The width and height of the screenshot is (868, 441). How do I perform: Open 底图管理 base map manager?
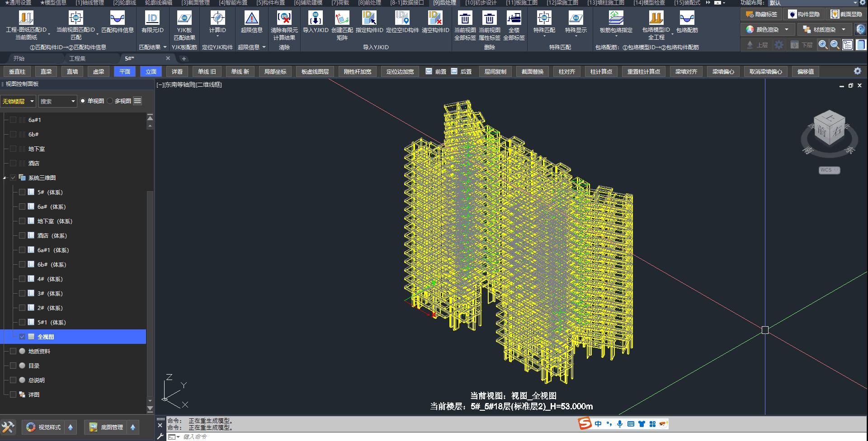point(106,427)
